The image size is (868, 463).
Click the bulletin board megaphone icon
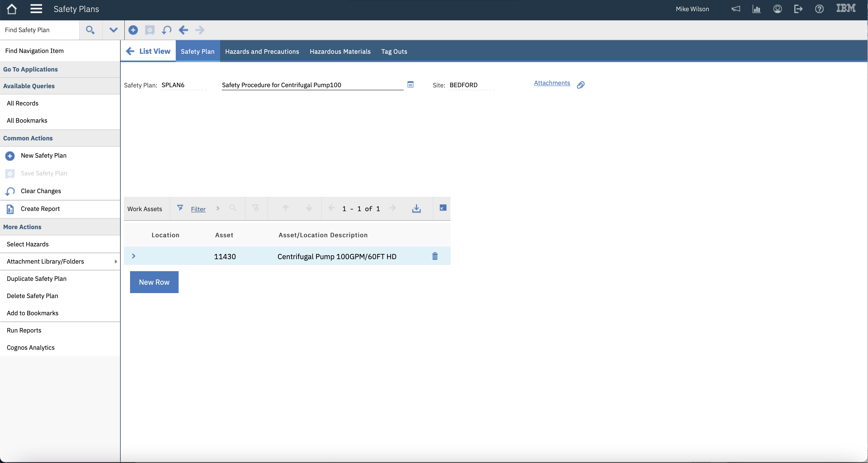click(x=736, y=9)
